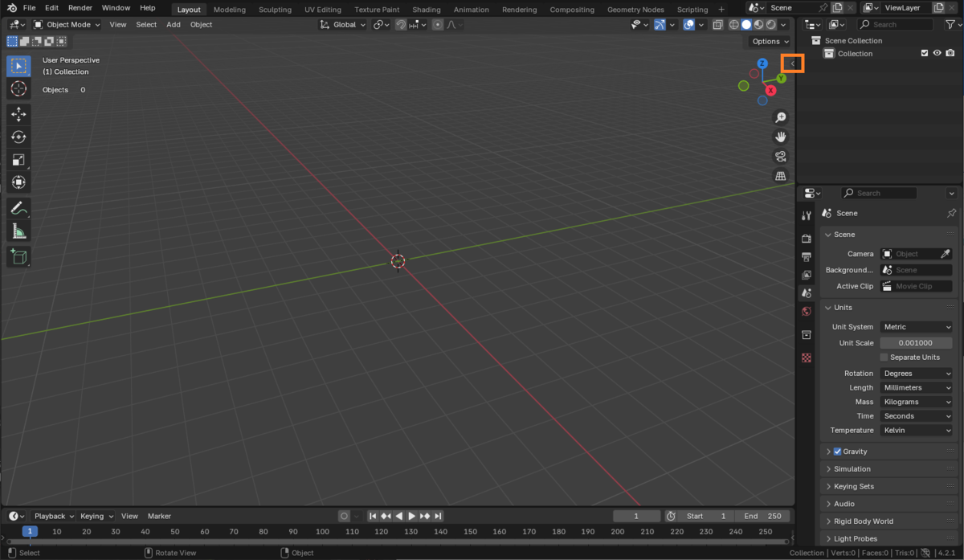Pin the Scene properties with pin icon
Image resolution: width=964 pixels, height=560 pixels.
coord(952,213)
